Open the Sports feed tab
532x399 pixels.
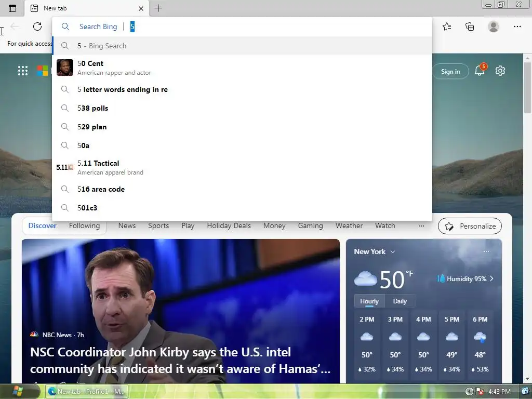tap(158, 225)
